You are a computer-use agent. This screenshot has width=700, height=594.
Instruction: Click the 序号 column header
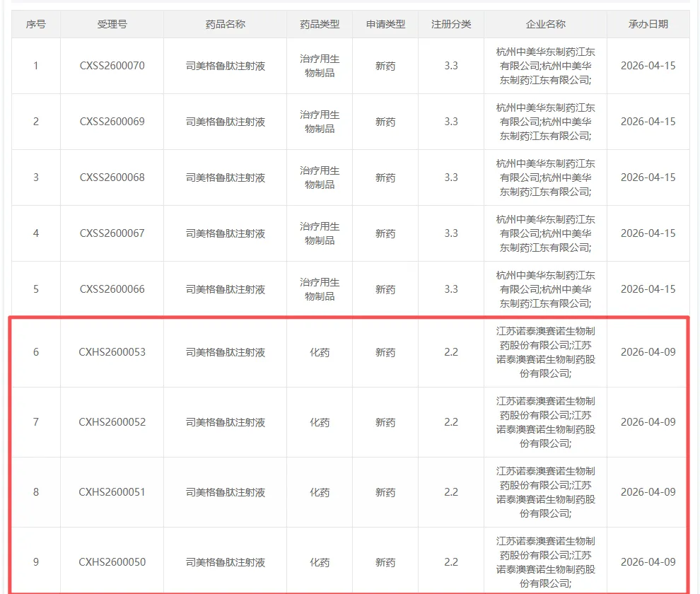(x=35, y=23)
